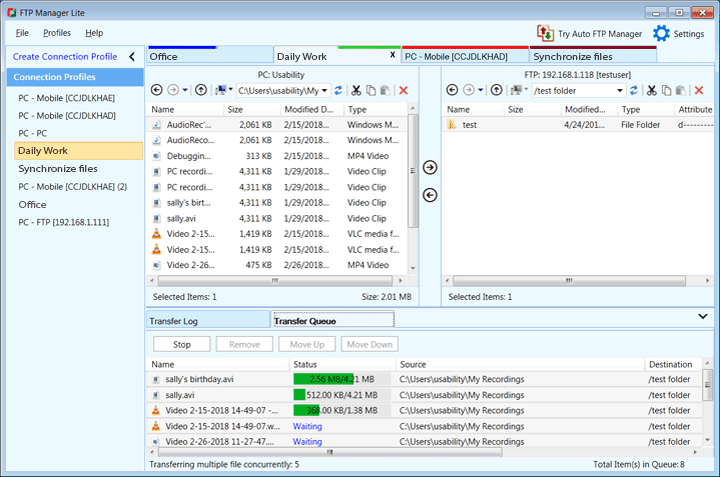720x477 pixels.
Task: Open the Profiles menu
Action: click(x=57, y=33)
